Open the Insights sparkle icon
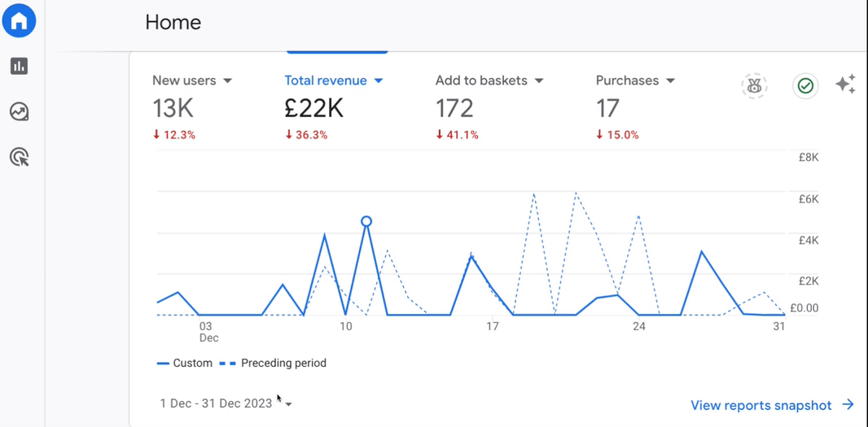This screenshot has width=868, height=427. pos(845,85)
